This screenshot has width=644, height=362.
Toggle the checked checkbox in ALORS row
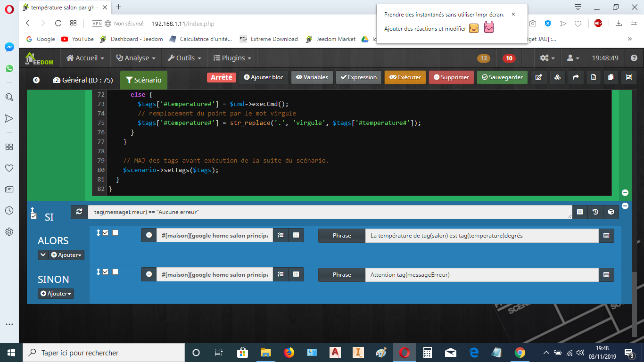(x=106, y=232)
